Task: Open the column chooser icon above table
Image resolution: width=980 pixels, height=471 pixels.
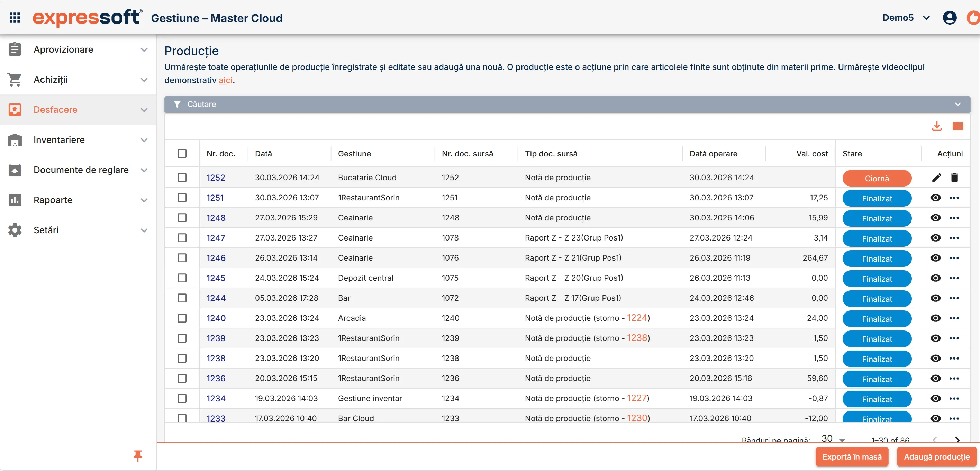Action: pos(958,126)
